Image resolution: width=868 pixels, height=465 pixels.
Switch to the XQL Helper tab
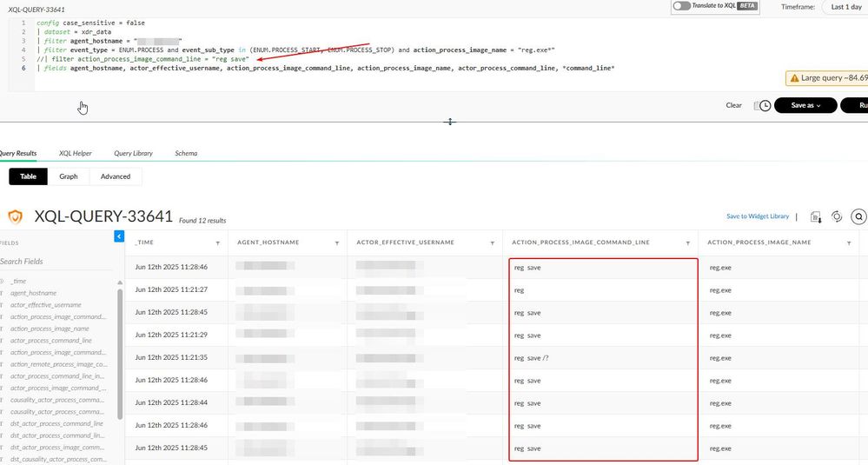pyautogui.click(x=76, y=153)
